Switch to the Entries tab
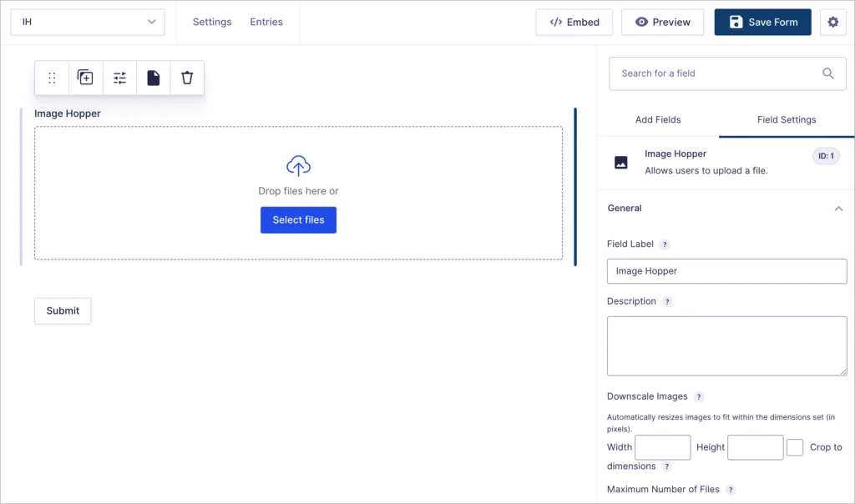Viewport: 855px width, 504px height. click(266, 22)
